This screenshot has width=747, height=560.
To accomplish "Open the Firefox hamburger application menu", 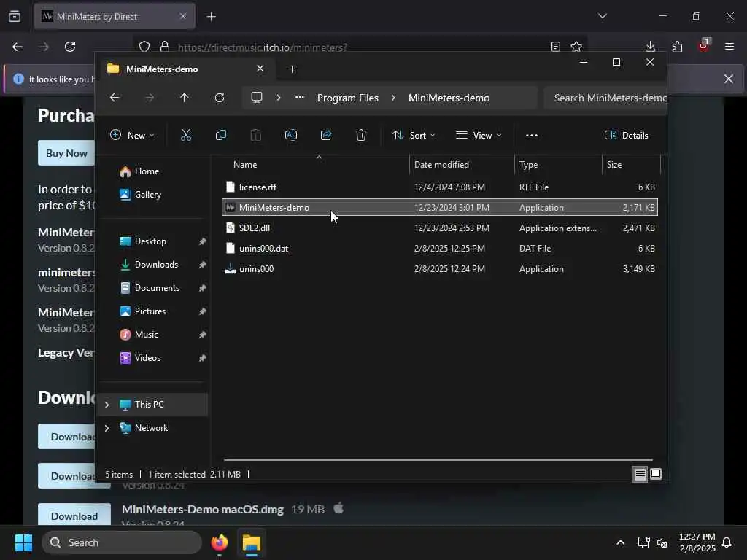I will coord(729,47).
